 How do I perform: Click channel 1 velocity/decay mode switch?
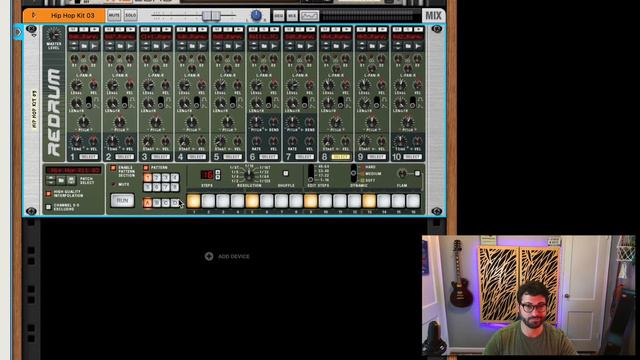(x=89, y=103)
